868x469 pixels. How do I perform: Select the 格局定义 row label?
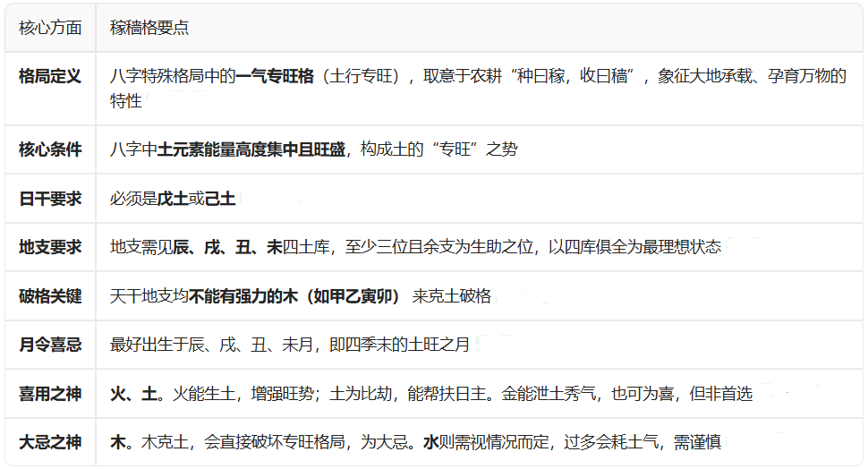pos(50,77)
